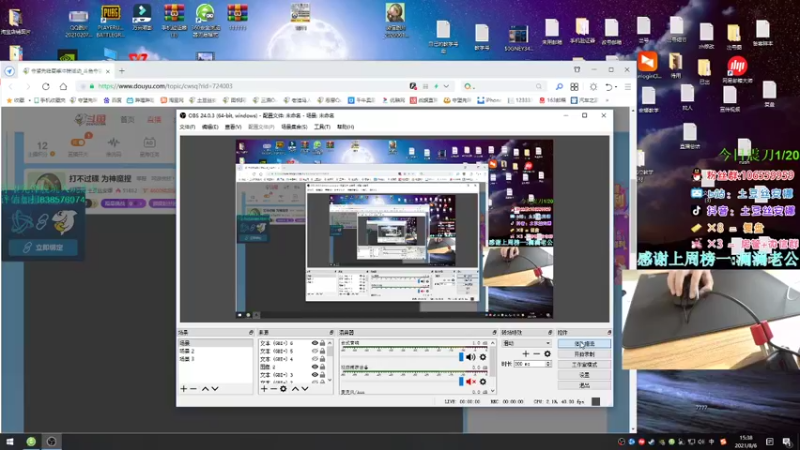Undock the Mixer panel using its header float icon
Screen dimensions: 800x450
tap(494, 332)
